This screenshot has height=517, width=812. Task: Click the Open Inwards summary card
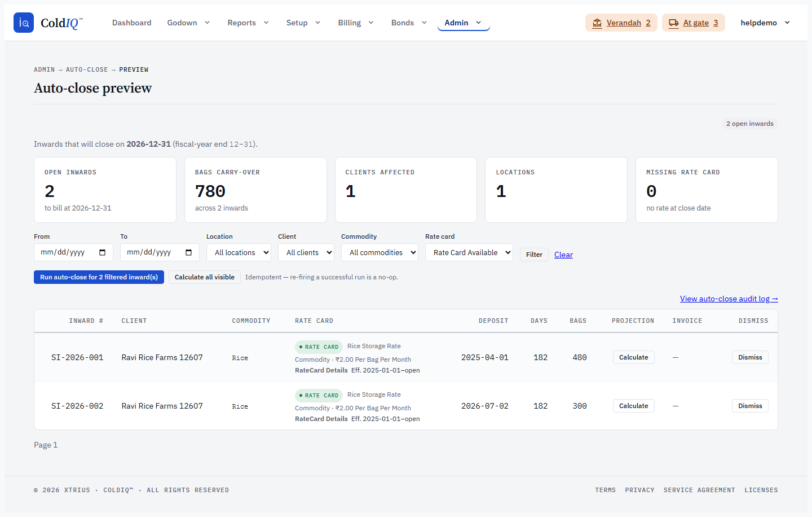105,190
